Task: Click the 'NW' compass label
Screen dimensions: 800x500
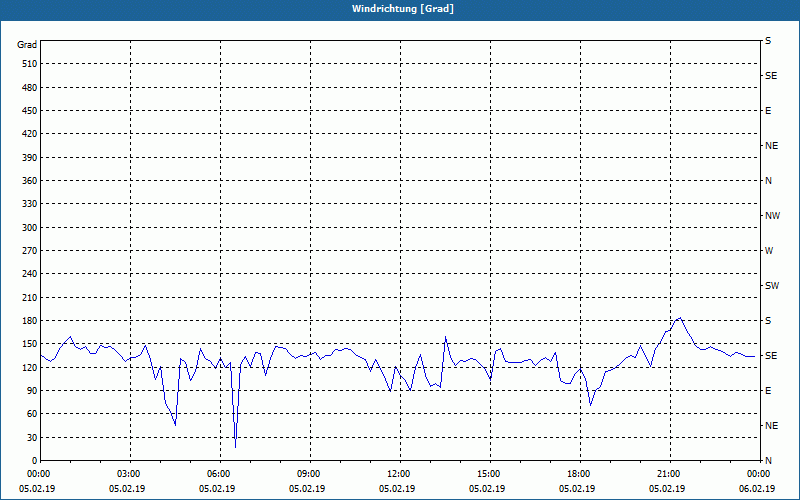Action: (772, 216)
